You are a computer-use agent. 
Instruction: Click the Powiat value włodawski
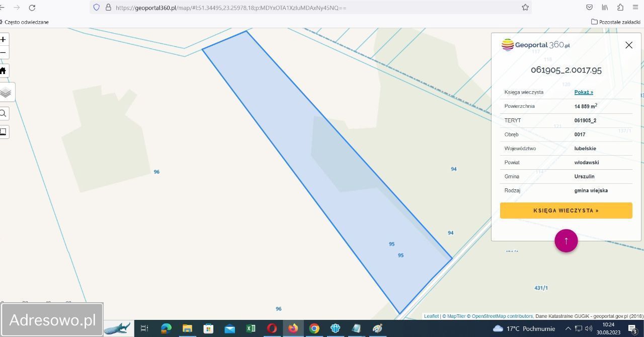pos(587,163)
